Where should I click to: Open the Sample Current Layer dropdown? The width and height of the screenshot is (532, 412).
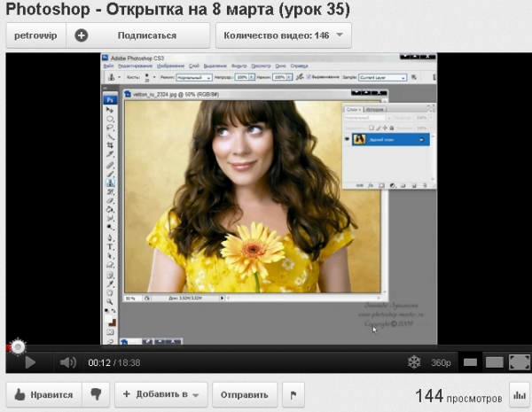[x=382, y=77]
